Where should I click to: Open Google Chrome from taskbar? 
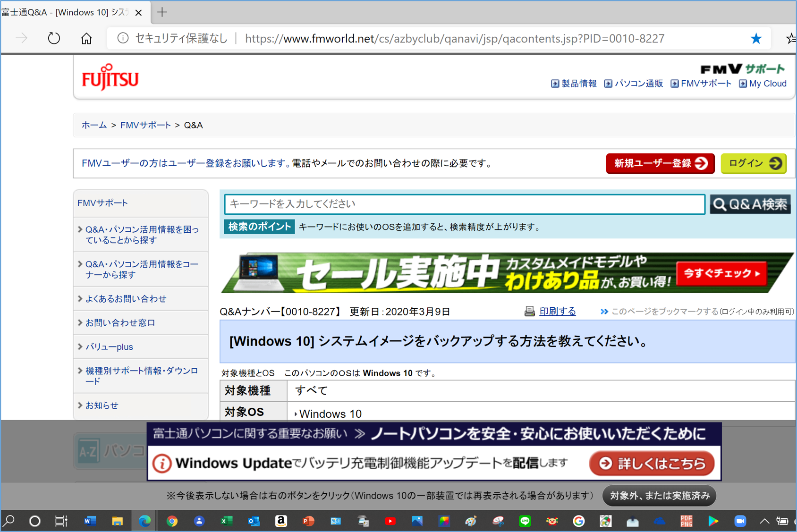(x=172, y=521)
